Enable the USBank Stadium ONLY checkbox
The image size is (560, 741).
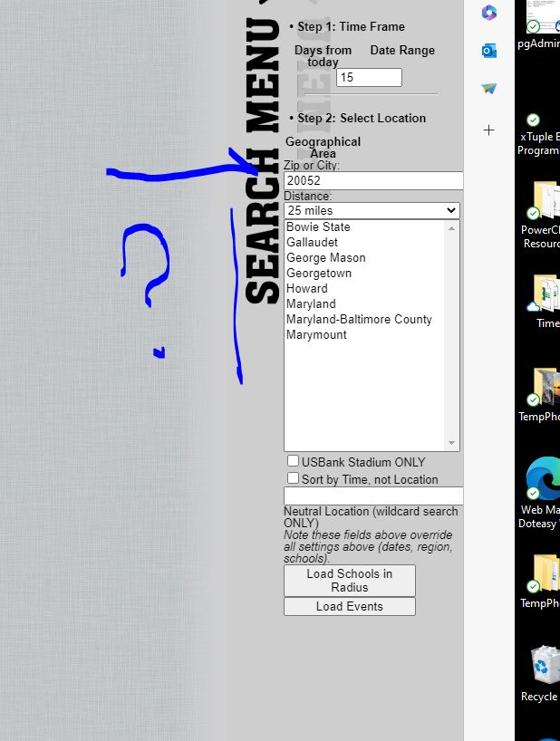(293, 461)
